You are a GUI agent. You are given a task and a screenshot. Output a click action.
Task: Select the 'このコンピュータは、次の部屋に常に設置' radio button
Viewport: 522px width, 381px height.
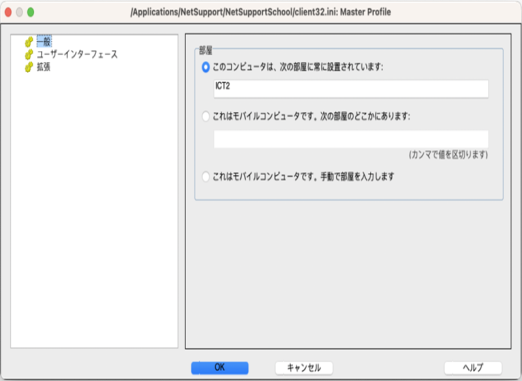(x=206, y=67)
